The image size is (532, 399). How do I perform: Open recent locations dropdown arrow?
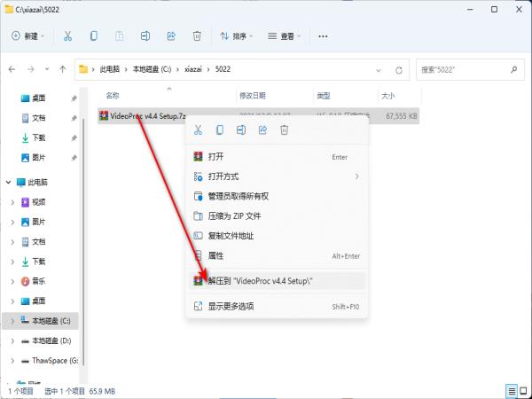47,69
